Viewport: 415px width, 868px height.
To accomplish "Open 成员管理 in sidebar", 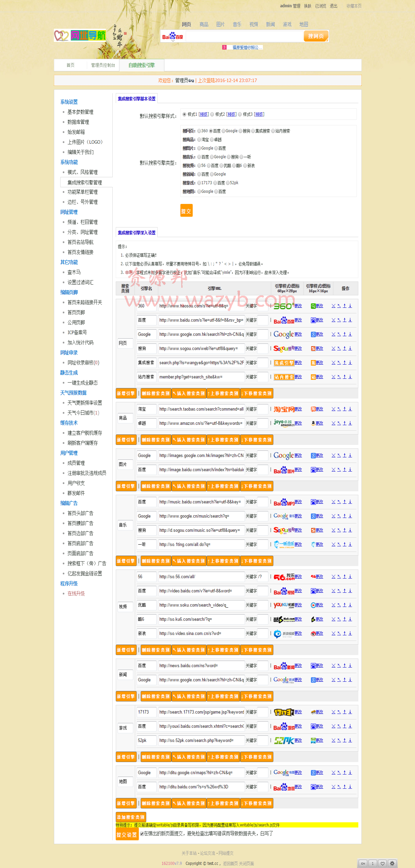I will click(76, 463).
